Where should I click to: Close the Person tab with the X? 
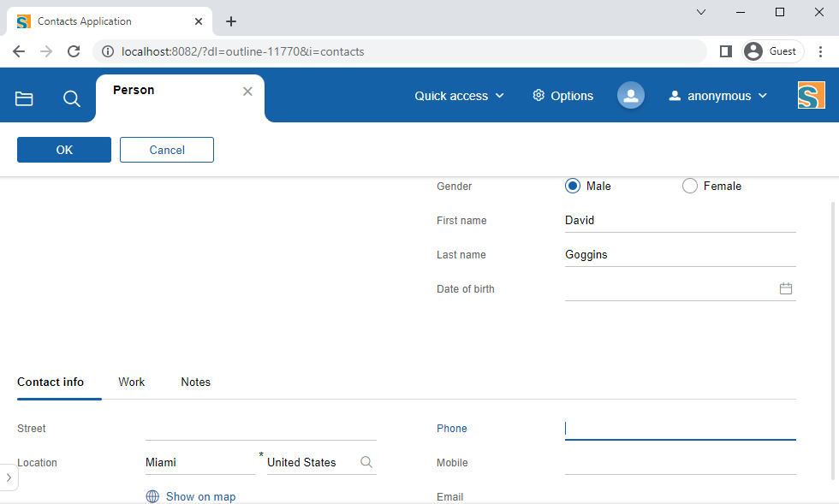click(x=247, y=92)
